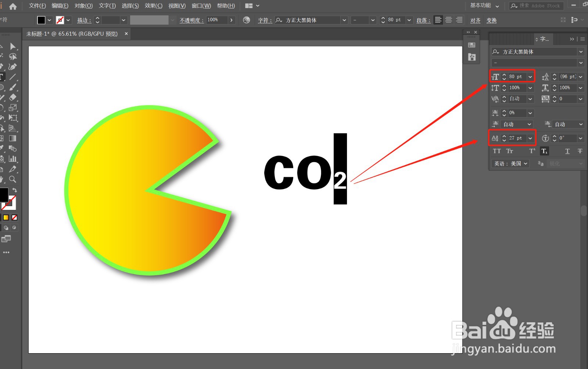Viewport: 588px width, 369px height.
Task: Pick the Slice tool
Action: pyautogui.click(x=13, y=169)
